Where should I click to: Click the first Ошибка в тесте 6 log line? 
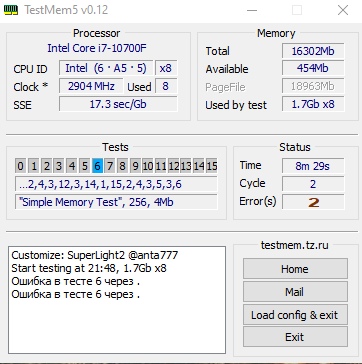75,281
